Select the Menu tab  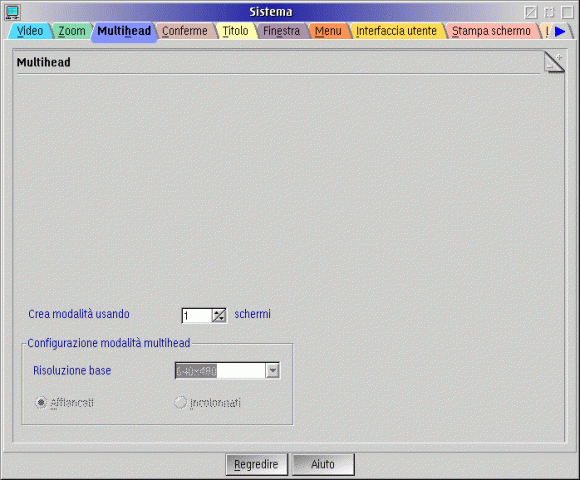(x=328, y=31)
